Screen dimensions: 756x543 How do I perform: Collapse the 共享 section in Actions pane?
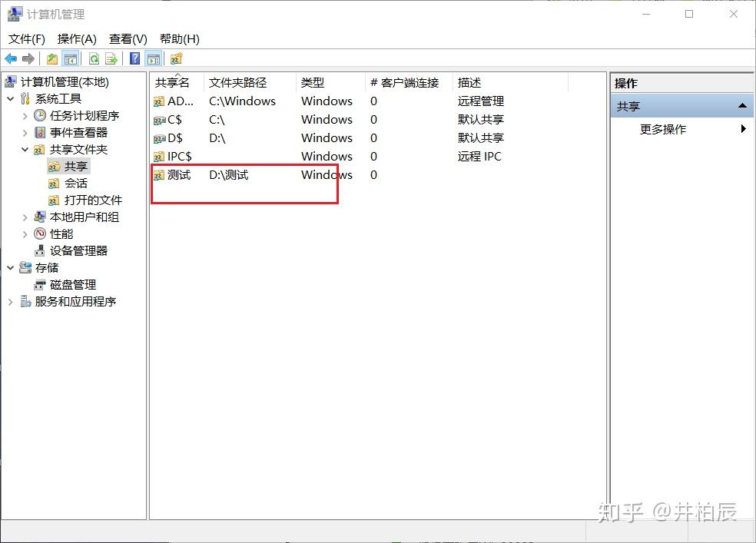pyautogui.click(x=742, y=106)
